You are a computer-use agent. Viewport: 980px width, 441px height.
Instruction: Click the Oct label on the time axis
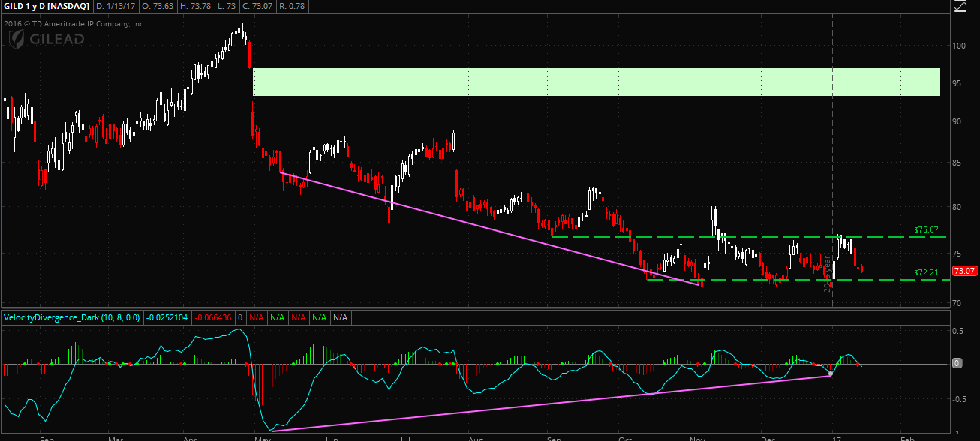coord(627,437)
